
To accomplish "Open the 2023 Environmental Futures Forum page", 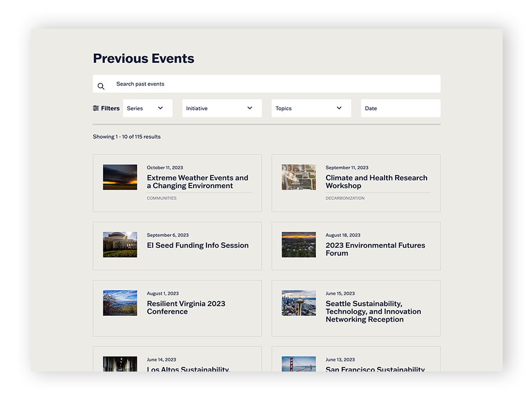I will [x=375, y=249].
